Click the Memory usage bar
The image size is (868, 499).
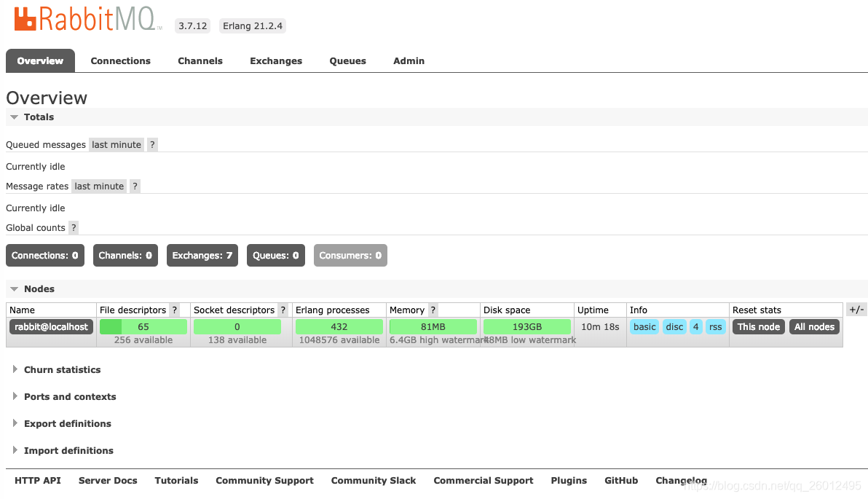(433, 326)
